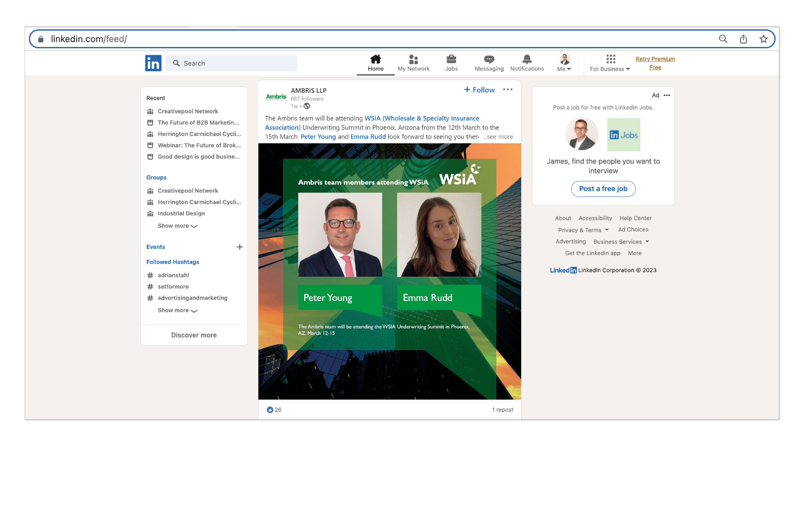
Task: Click the browser address bar
Action: coord(402,39)
